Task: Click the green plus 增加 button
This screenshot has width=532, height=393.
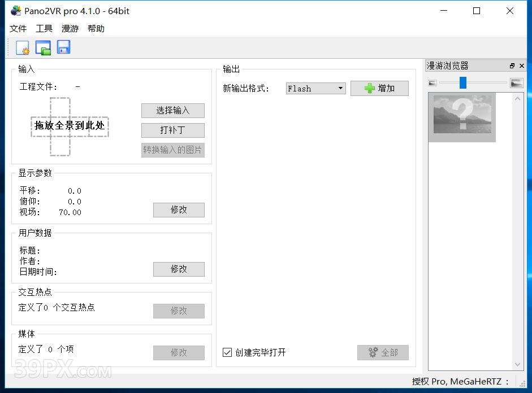Action: (x=379, y=89)
